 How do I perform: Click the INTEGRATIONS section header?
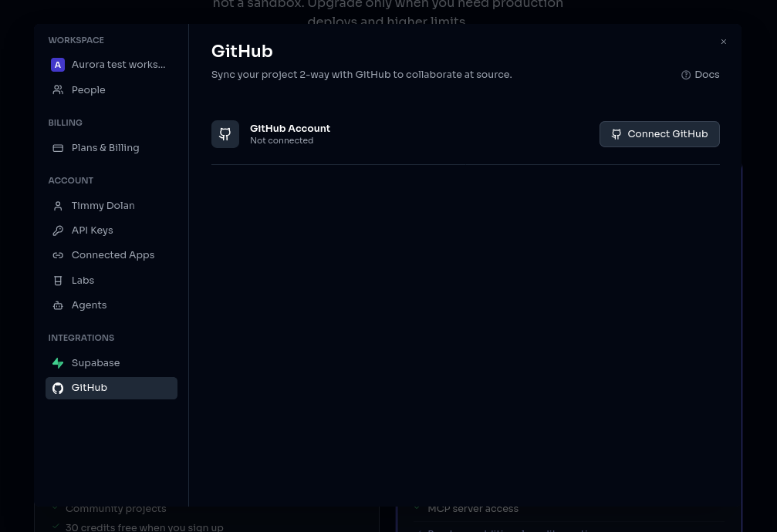coord(81,338)
